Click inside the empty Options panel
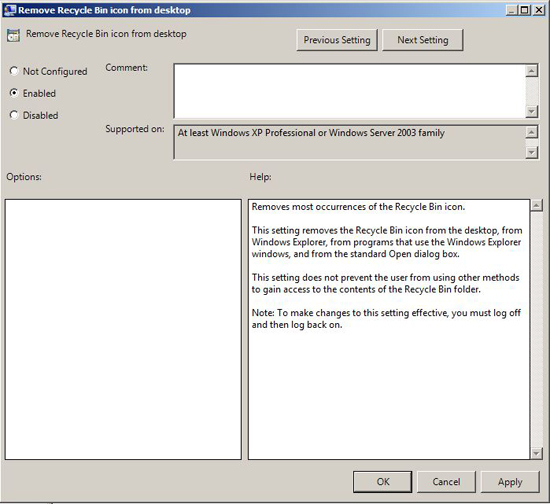 (x=123, y=329)
